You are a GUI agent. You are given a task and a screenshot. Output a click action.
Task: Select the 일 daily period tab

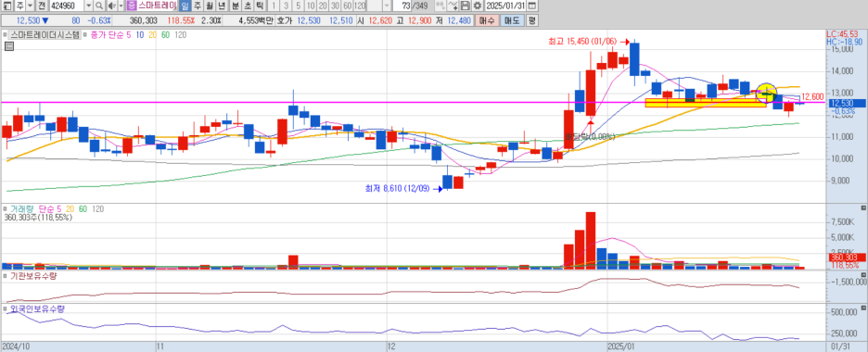coord(185,6)
